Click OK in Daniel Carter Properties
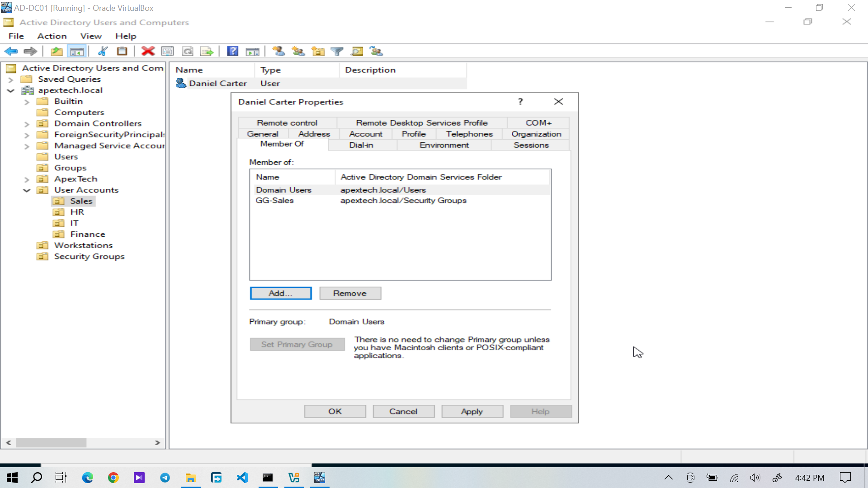 (x=335, y=411)
